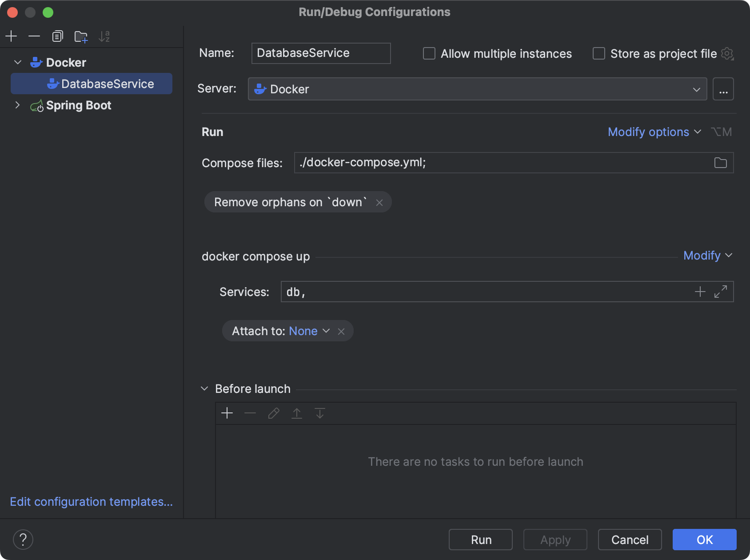Sort configurations alphabetically
Screen dimensions: 750x560
coord(105,36)
